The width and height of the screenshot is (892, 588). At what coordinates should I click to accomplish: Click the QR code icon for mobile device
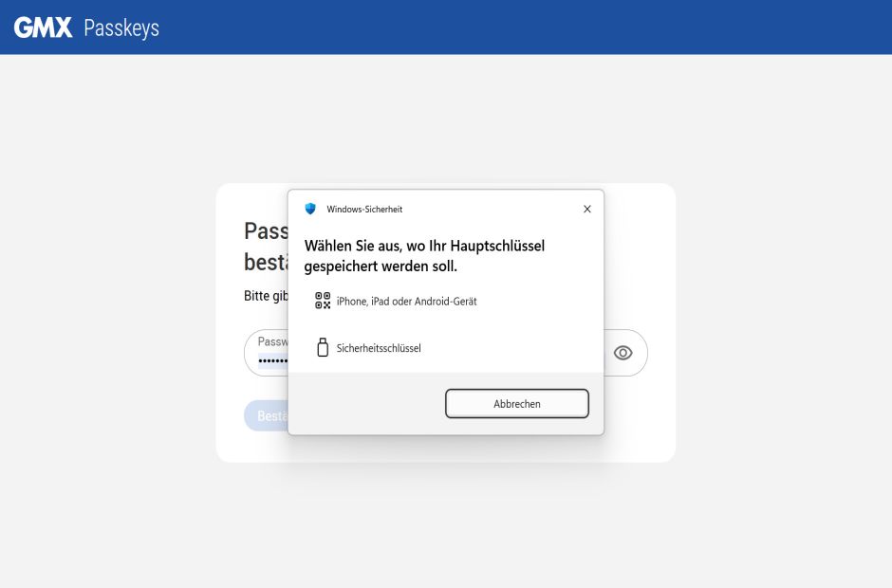point(323,301)
